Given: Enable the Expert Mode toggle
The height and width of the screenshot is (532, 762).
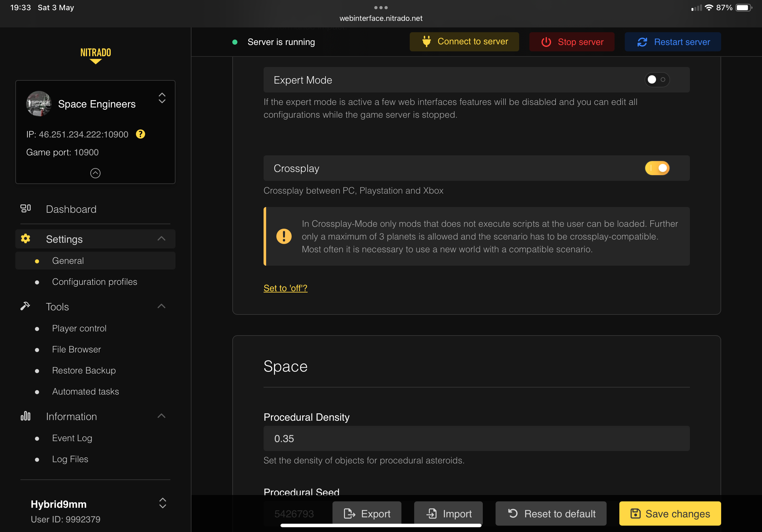Looking at the screenshot, I should point(657,80).
